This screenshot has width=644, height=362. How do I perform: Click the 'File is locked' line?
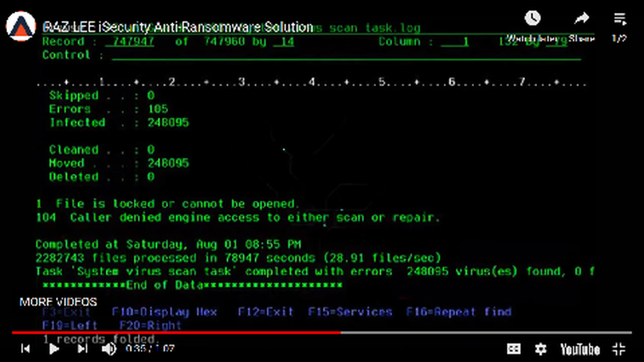tap(168, 204)
